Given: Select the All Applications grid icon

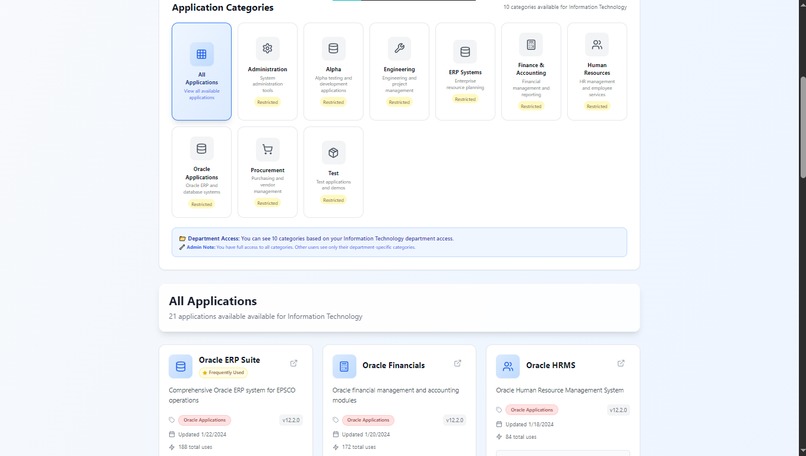Looking at the screenshot, I should click(x=202, y=54).
